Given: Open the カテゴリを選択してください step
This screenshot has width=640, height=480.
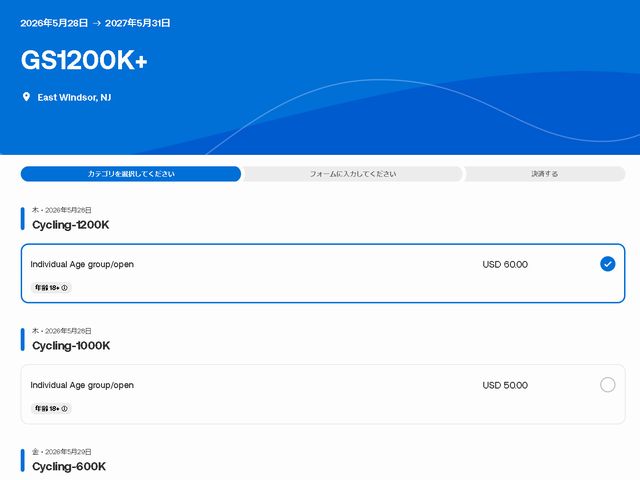Looking at the screenshot, I should (131, 174).
